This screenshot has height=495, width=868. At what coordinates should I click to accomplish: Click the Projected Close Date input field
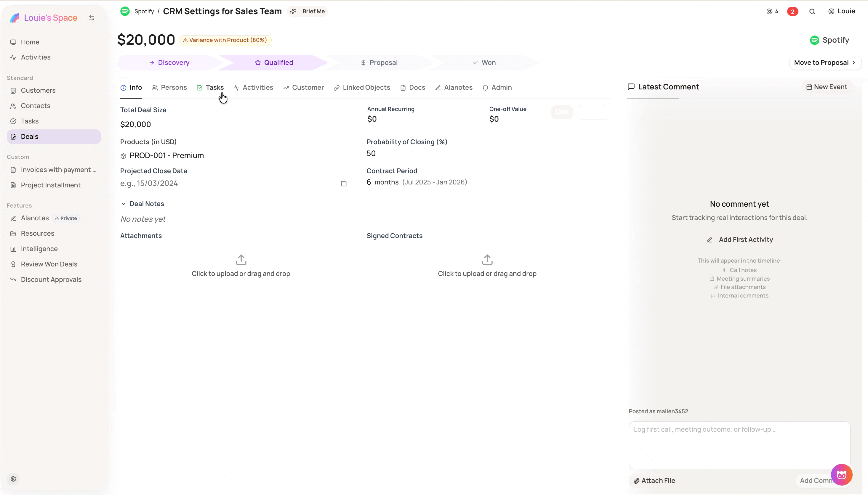tap(233, 183)
